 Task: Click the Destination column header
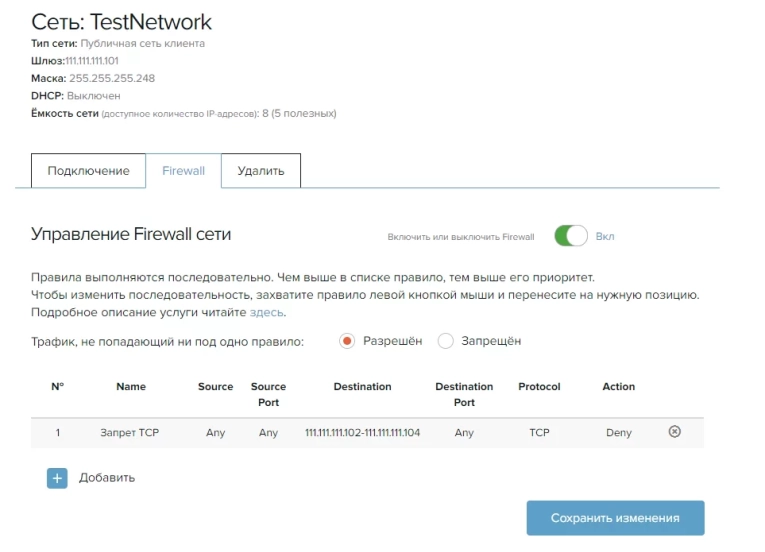coord(362,386)
